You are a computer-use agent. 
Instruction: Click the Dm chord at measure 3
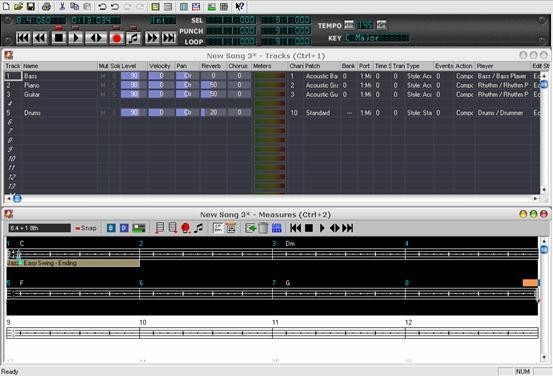(x=290, y=243)
